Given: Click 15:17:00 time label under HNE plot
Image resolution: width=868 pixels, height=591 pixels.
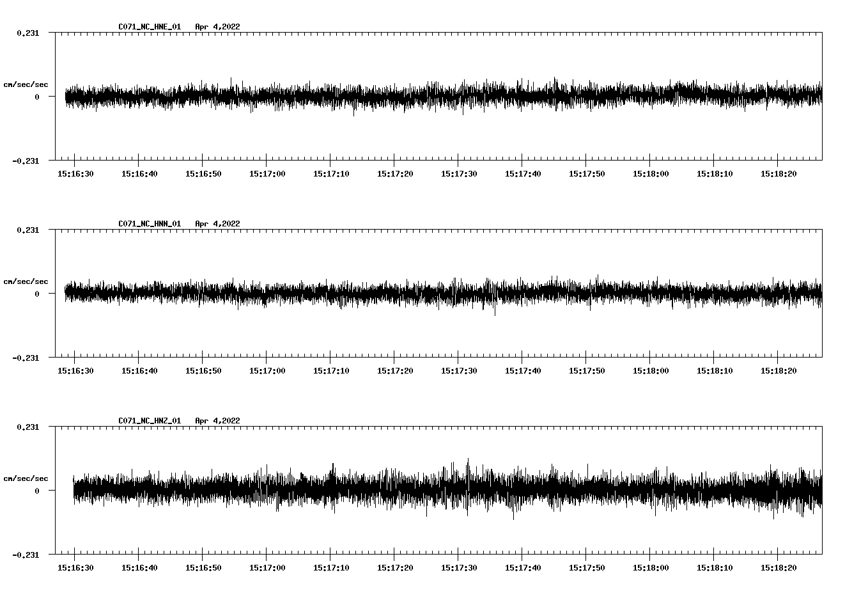Looking at the screenshot, I should (267, 174).
